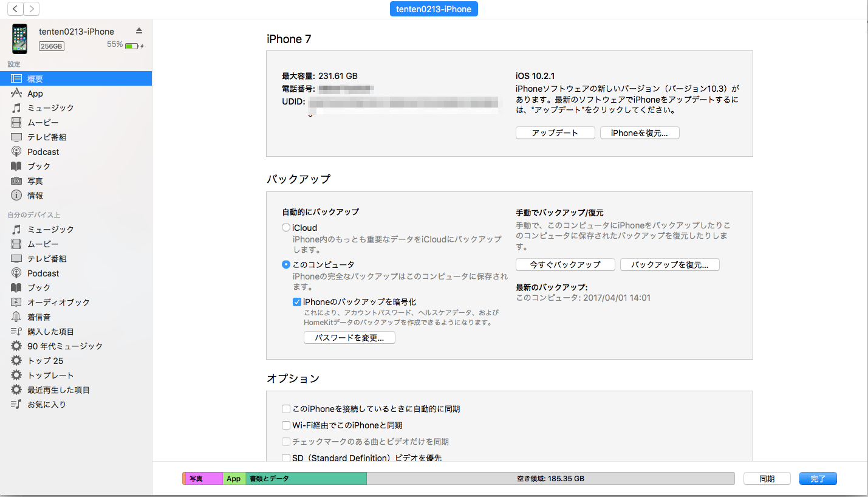
Task: Switch to the App section of the device
Action: (36, 93)
